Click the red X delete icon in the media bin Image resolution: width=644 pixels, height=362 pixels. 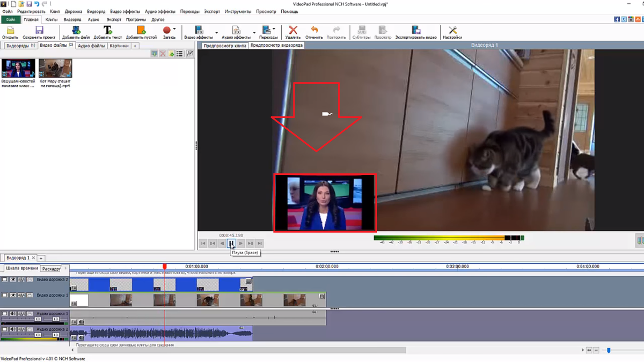(163, 54)
